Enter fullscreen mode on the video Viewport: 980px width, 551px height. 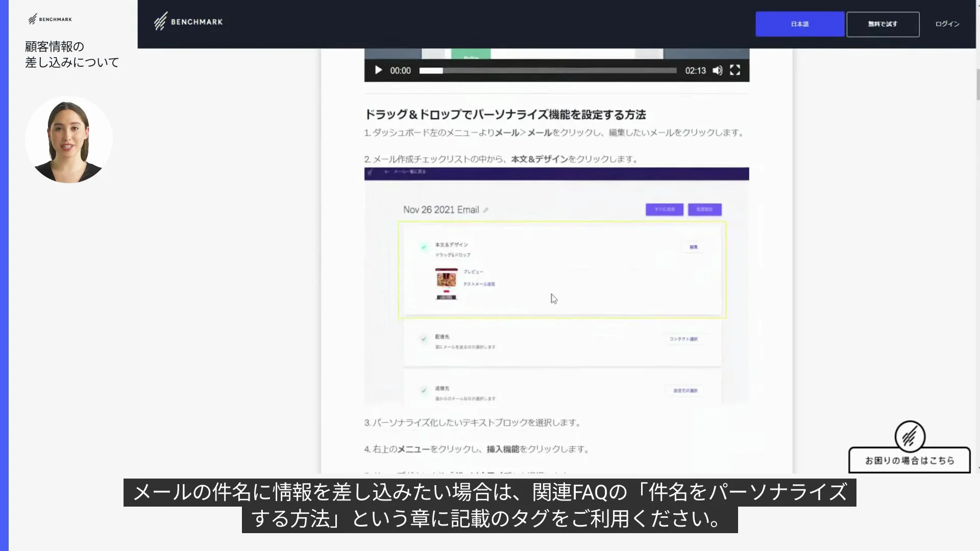tap(735, 70)
